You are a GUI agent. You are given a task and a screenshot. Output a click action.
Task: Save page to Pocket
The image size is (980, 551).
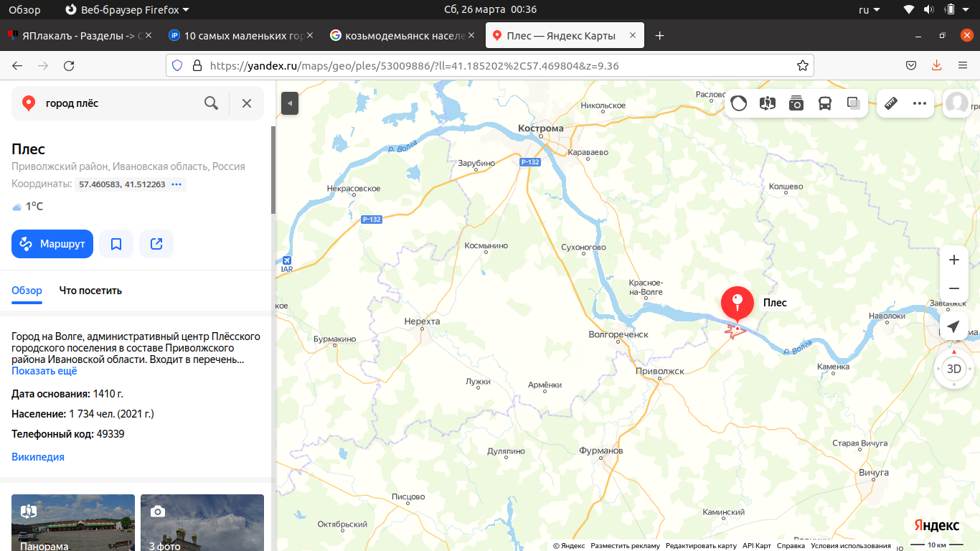point(911,66)
